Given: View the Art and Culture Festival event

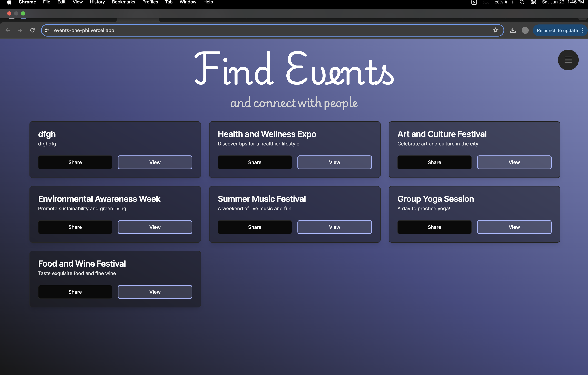Looking at the screenshot, I should click(x=514, y=162).
